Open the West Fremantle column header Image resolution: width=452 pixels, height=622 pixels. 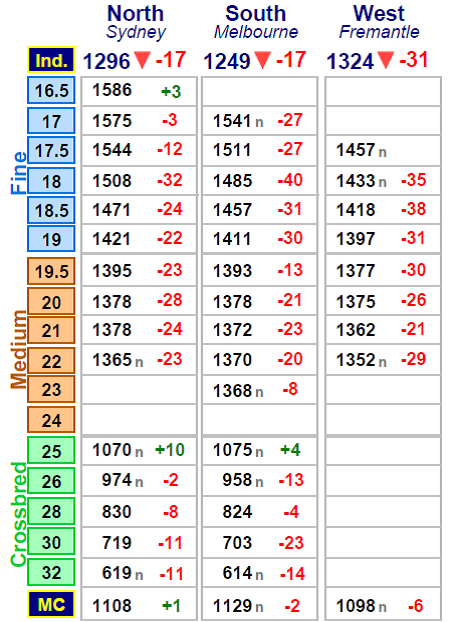379,22
